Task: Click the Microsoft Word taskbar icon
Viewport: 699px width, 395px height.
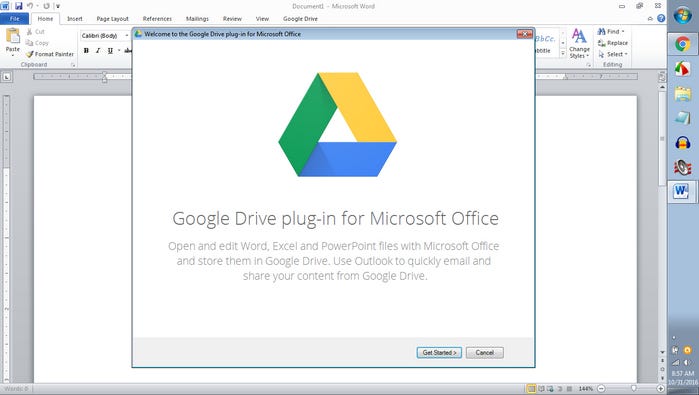Action: pyautogui.click(x=682, y=192)
